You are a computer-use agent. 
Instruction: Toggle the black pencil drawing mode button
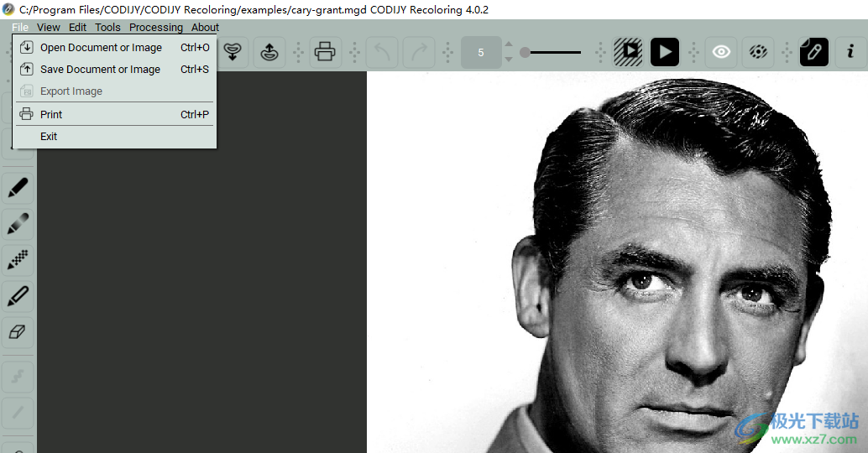(x=813, y=52)
